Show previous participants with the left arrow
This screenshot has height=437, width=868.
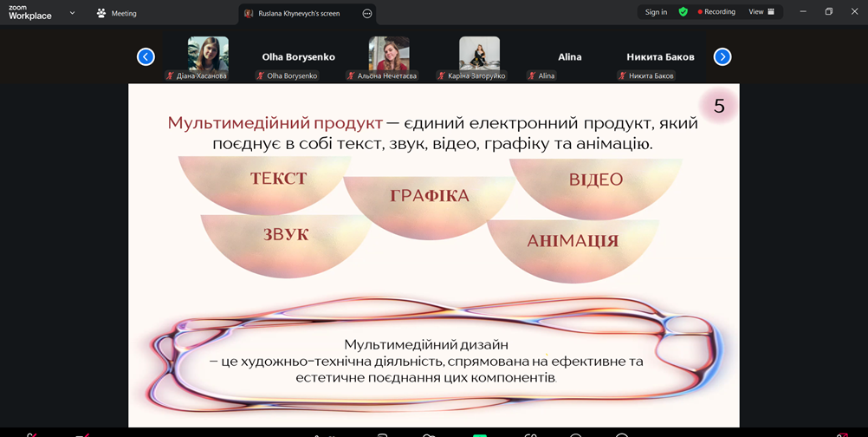(x=146, y=56)
